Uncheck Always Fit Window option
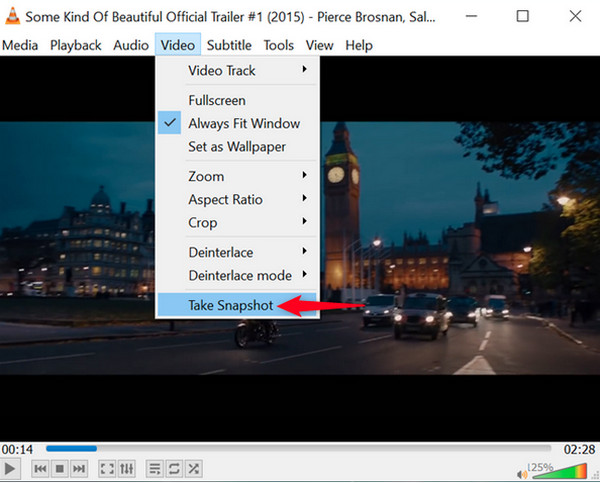The width and height of the screenshot is (600, 483). pyautogui.click(x=237, y=123)
